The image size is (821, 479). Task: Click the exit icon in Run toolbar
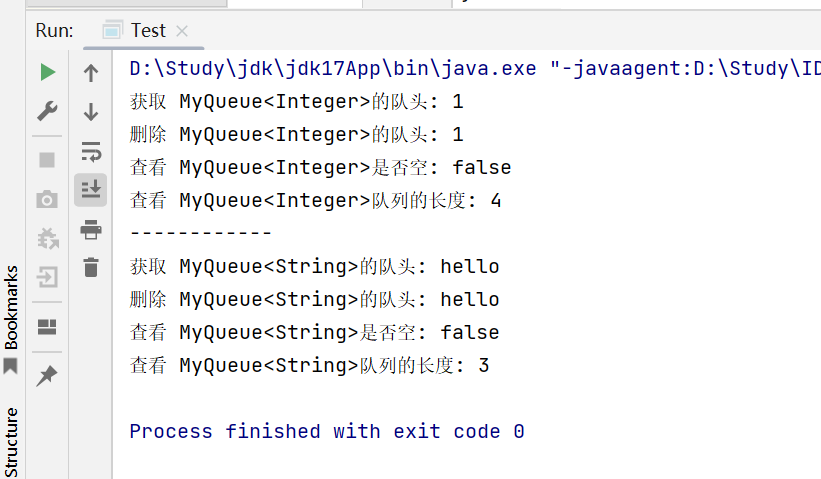coord(47,277)
